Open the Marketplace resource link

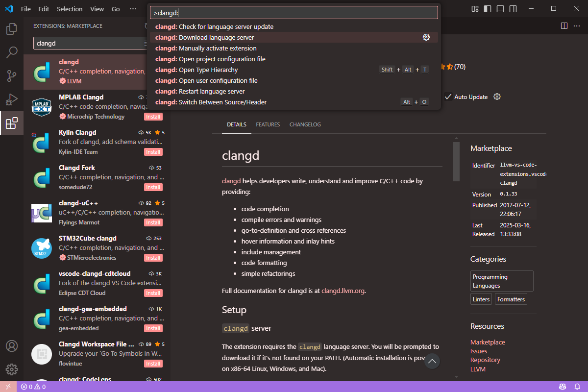pyautogui.click(x=488, y=342)
